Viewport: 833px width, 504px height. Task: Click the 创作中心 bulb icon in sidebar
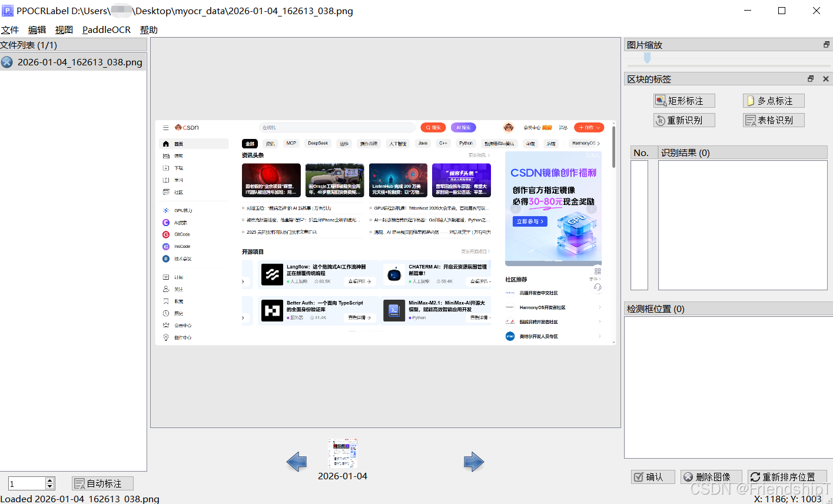[166, 337]
